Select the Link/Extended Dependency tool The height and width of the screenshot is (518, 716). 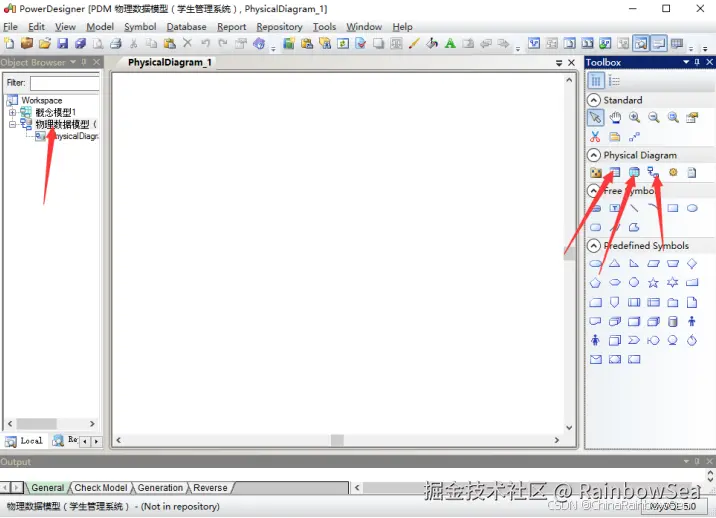(634, 137)
